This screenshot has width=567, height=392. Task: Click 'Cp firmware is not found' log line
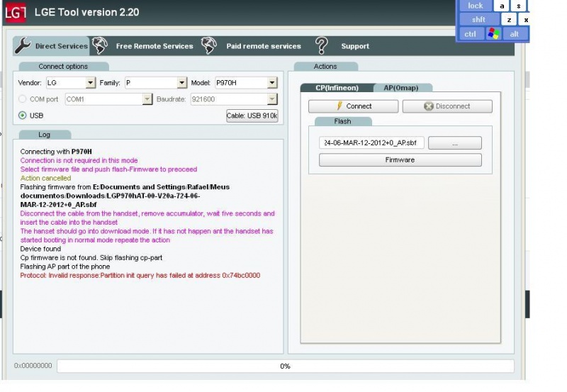click(91, 257)
